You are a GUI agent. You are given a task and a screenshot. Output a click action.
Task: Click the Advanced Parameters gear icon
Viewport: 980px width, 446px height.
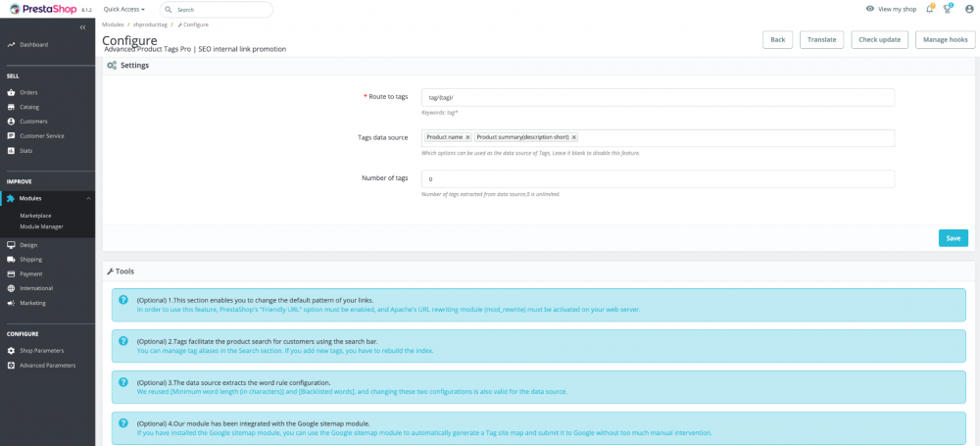(x=11, y=366)
